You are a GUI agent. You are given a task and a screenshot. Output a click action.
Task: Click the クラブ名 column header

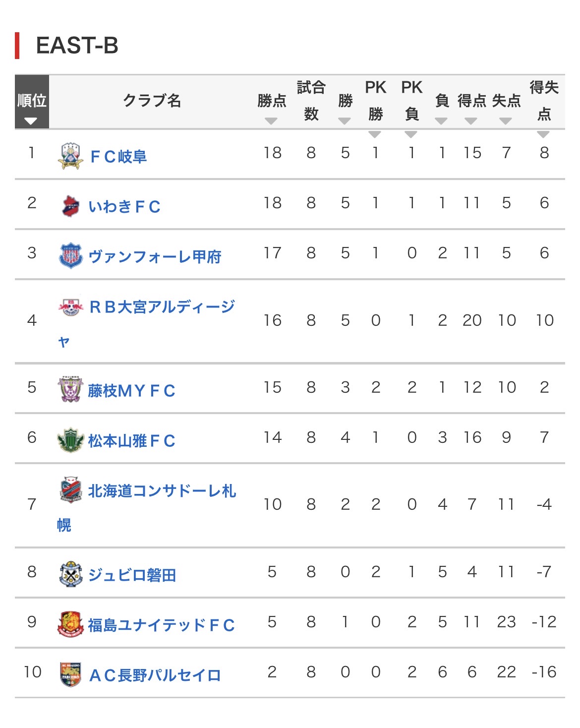pyautogui.click(x=152, y=101)
